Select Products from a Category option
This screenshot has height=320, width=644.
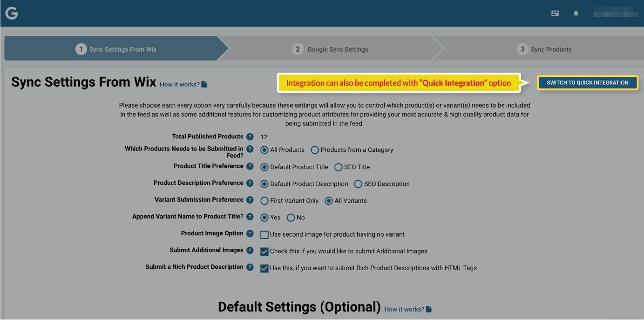coord(315,150)
